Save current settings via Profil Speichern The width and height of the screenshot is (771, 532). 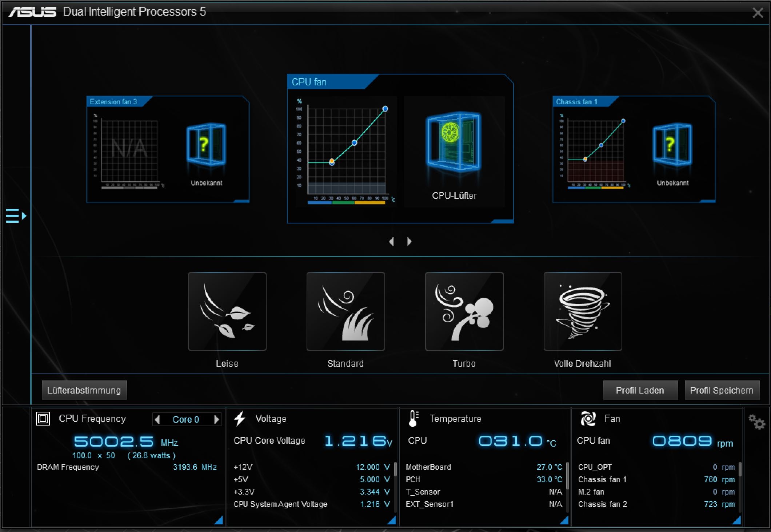coord(722,390)
